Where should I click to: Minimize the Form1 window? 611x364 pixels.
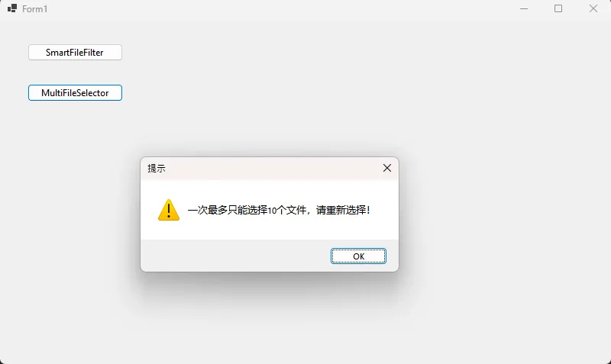pos(524,8)
